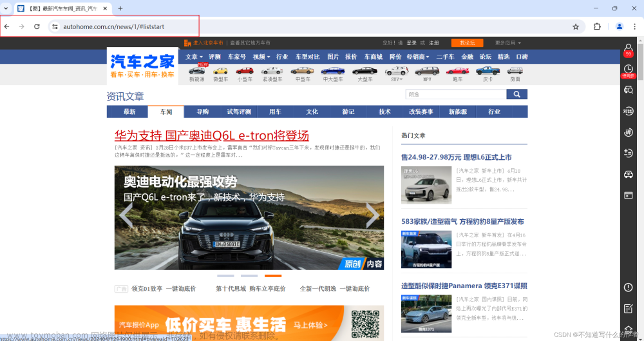The height and width of the screenshot is (341, 644).
Task: Expand the 文章 navigation dropdown
Action: 194,57
